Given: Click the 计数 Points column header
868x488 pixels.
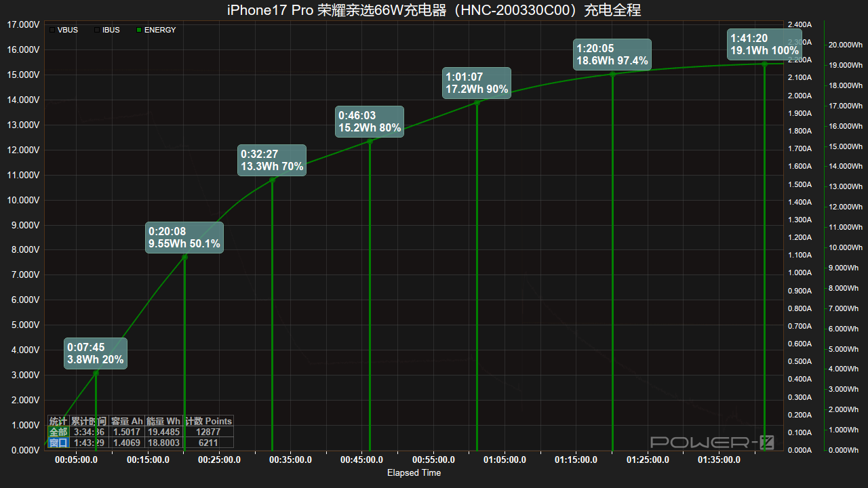Looking at the screenshot, I should click(208, 421).
